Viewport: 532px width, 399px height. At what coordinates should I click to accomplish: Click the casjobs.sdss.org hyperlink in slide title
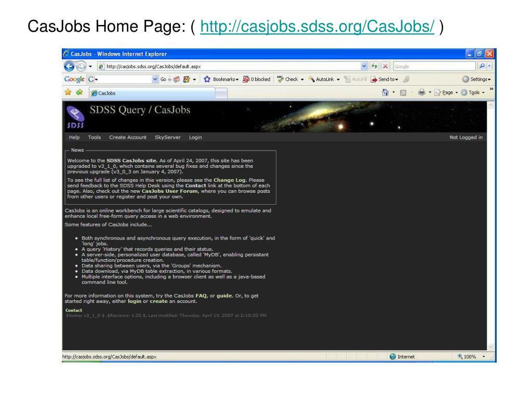[317, 26]
